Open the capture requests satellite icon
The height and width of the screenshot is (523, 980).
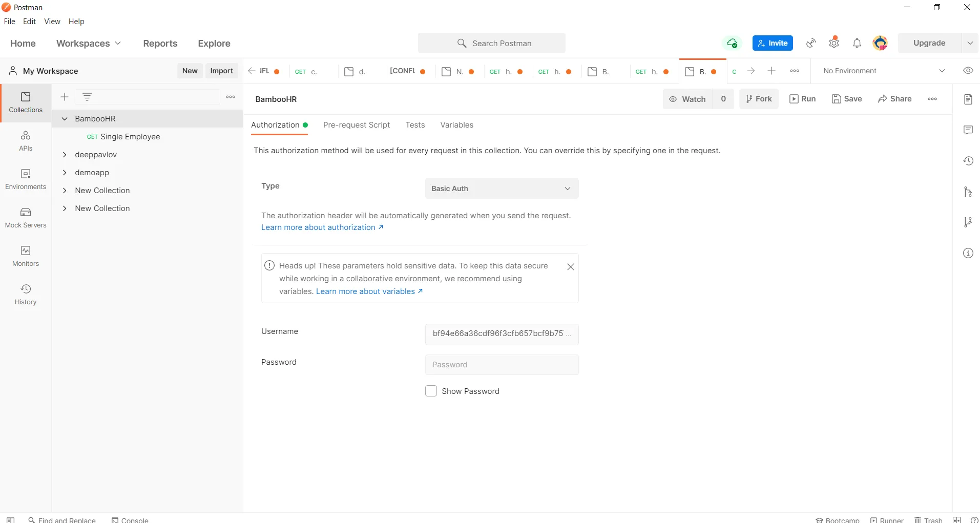[x=811, y=43]
